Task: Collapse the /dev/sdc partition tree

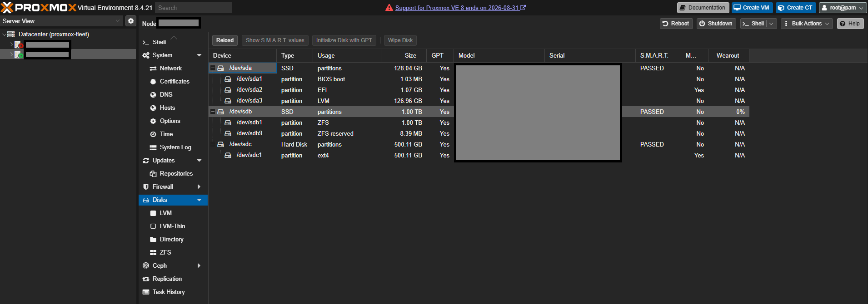Action: coord(212,144)
